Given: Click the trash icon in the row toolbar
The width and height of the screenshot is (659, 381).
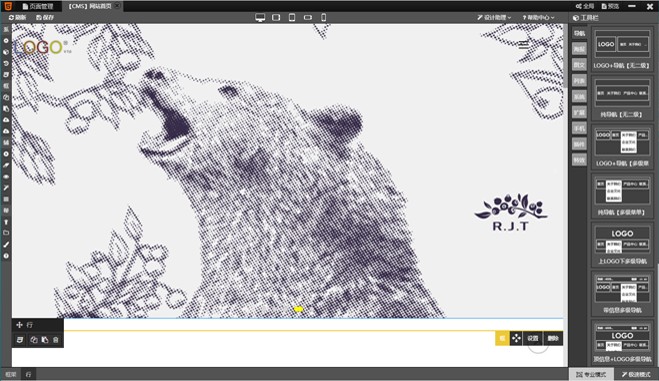Looking at the screenshot, I should tap(56, 340).
